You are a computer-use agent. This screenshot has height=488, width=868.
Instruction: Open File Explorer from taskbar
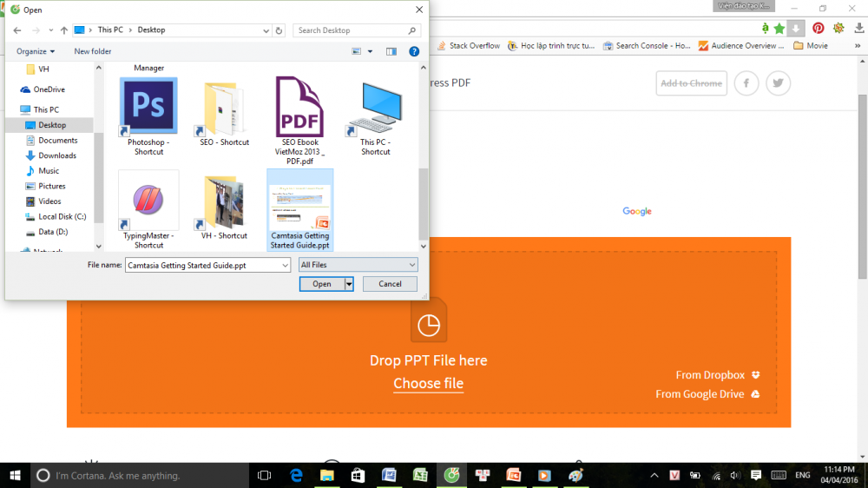[x=327, y=475]
